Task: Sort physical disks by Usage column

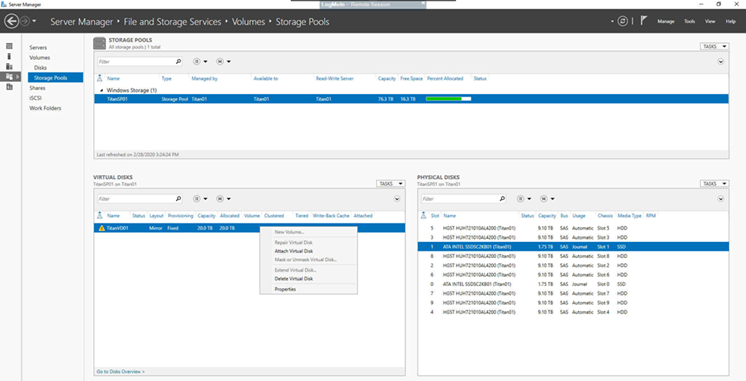Action: [x=579, y=215]
